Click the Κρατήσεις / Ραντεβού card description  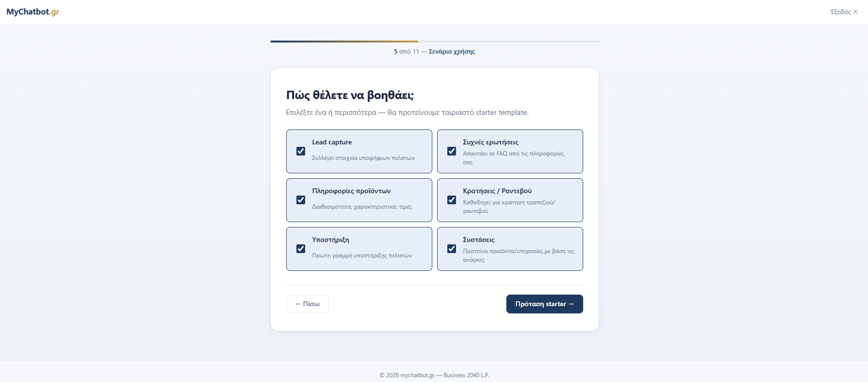[x=509, y=206]
